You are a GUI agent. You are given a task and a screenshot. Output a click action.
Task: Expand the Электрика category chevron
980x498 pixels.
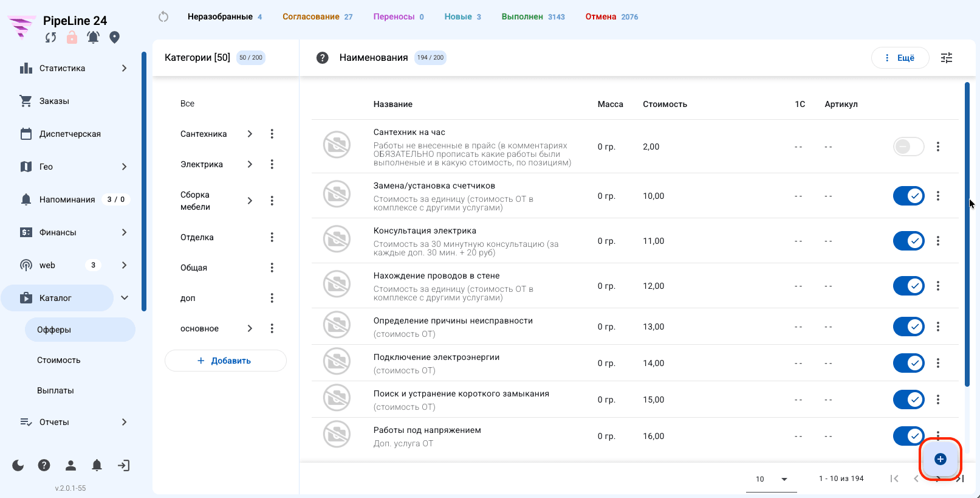(x=250, y=164)
